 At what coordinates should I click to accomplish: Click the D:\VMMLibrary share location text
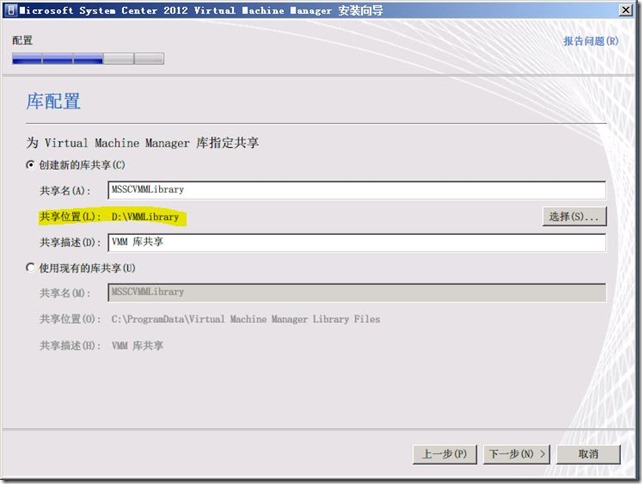145,217
